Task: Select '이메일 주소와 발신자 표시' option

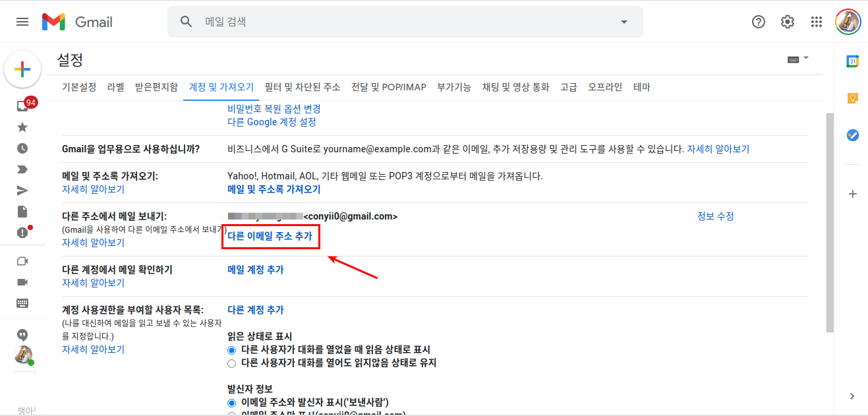Action: [231, 402]
